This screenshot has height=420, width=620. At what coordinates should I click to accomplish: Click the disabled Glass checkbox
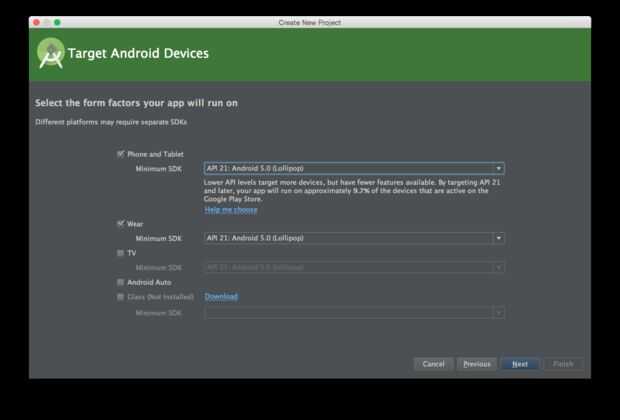121,297
